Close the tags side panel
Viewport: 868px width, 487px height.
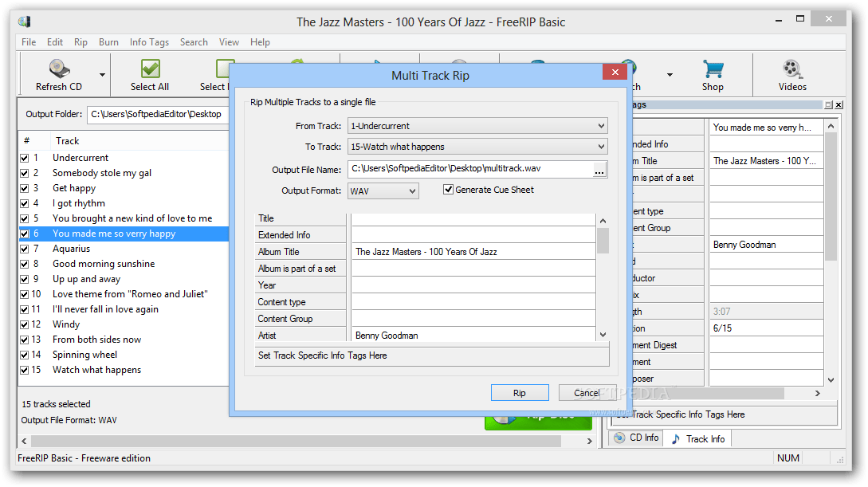(839, 104)
